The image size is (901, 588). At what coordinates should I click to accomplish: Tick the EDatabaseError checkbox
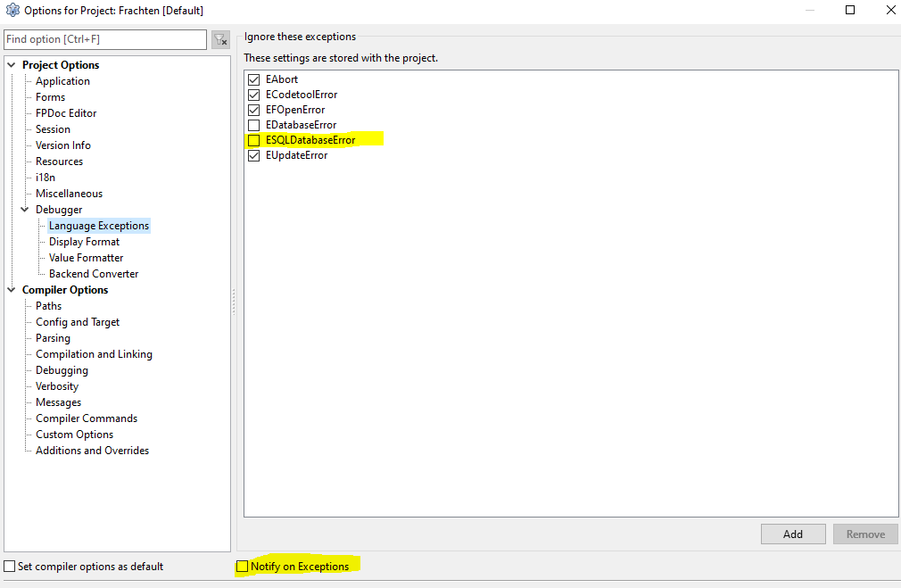(x=254, y=125)
